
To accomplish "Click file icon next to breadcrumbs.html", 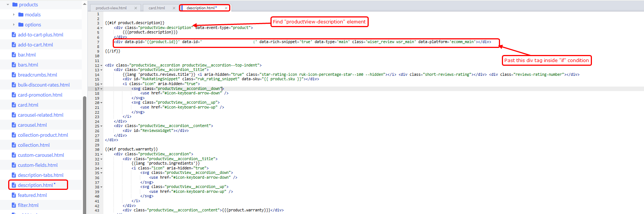I will click(x=14, y=75).
